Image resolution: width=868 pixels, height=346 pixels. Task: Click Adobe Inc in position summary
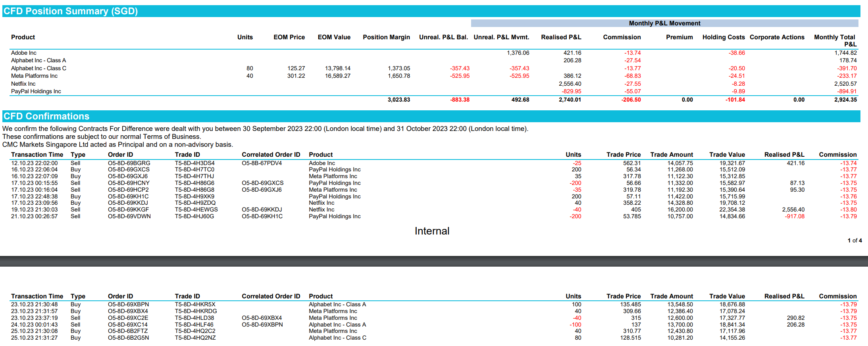click(24, 53)
